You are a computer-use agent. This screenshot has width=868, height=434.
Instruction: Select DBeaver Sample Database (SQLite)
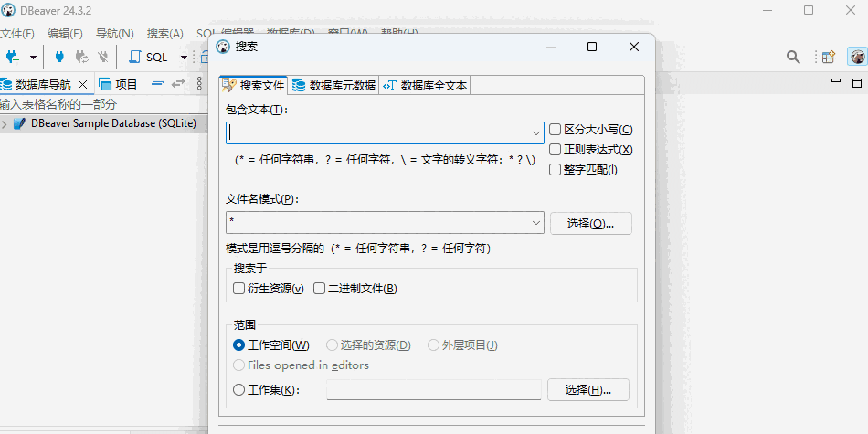(113, 123)
